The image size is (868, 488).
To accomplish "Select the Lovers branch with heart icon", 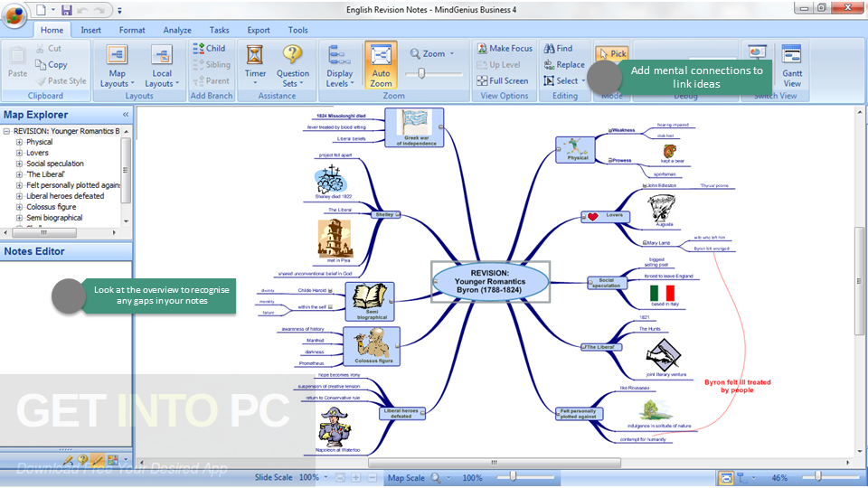I will tap(605, 216).
